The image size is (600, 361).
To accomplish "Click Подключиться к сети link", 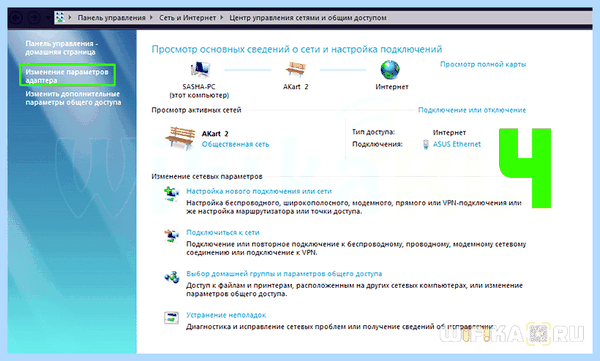I will (x=223, y=232).
